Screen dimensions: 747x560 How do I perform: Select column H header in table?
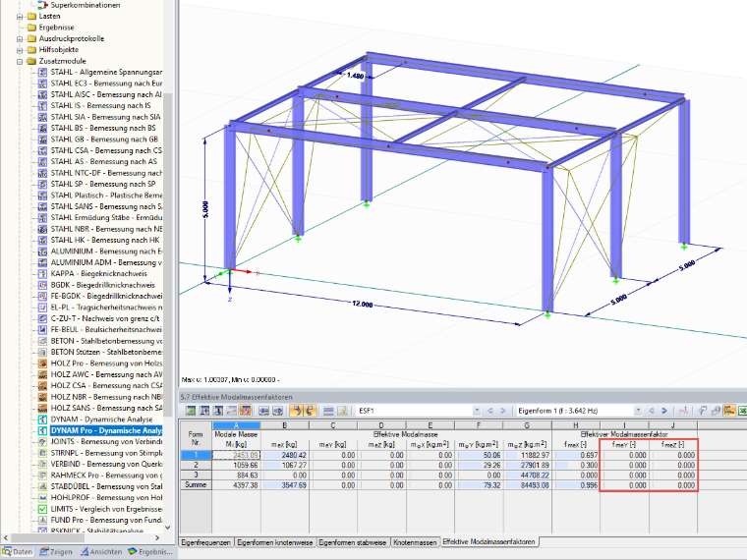(576, 425)
